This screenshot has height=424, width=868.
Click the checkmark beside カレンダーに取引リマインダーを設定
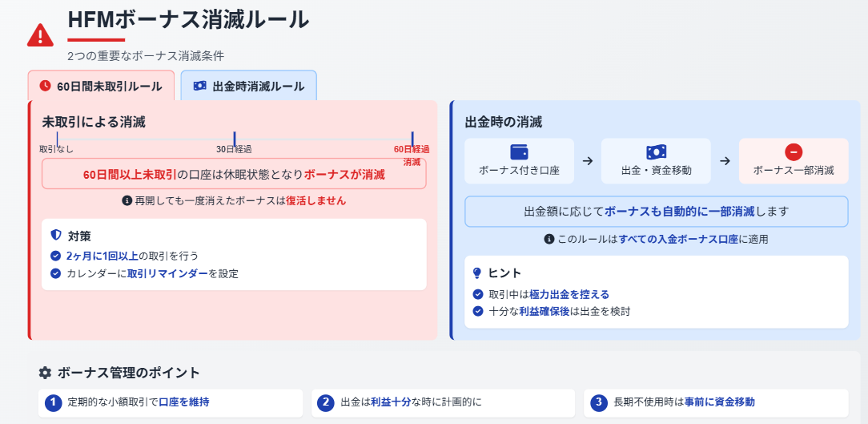point(55,273)
